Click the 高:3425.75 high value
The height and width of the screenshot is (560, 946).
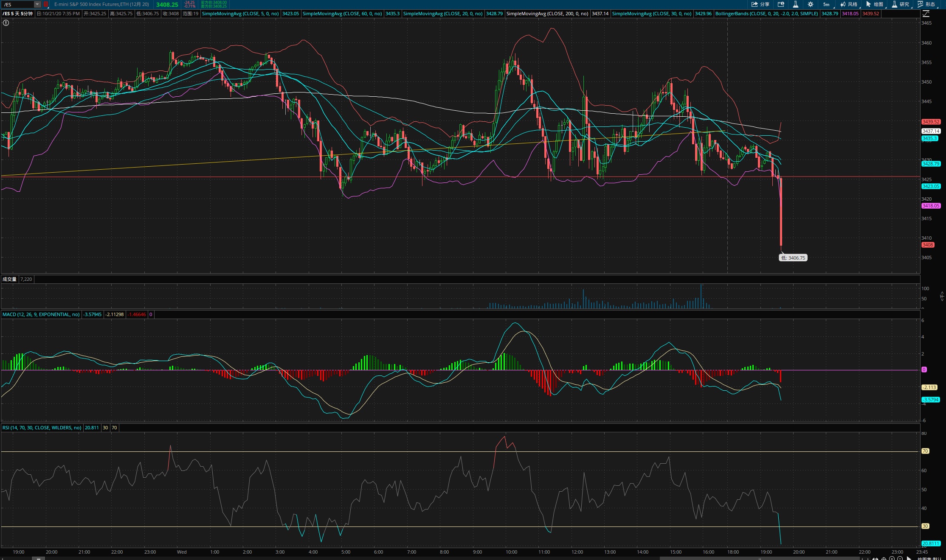(121, 14)
